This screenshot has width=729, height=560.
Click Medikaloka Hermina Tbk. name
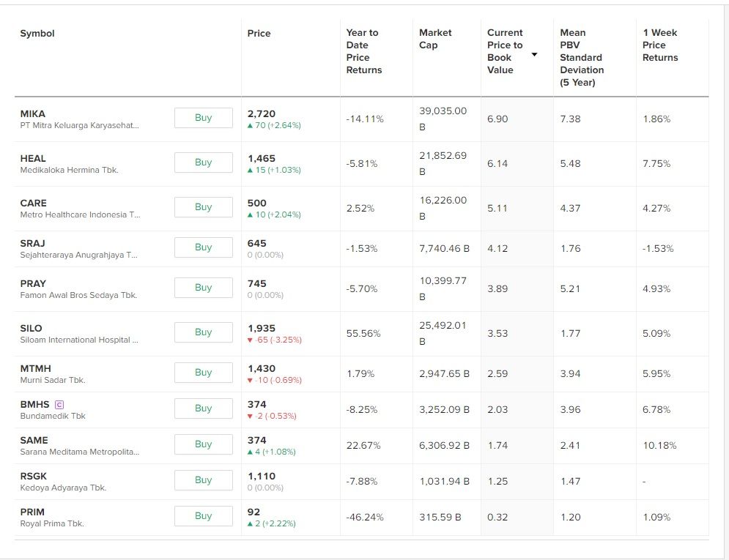[x=70, y=170]
